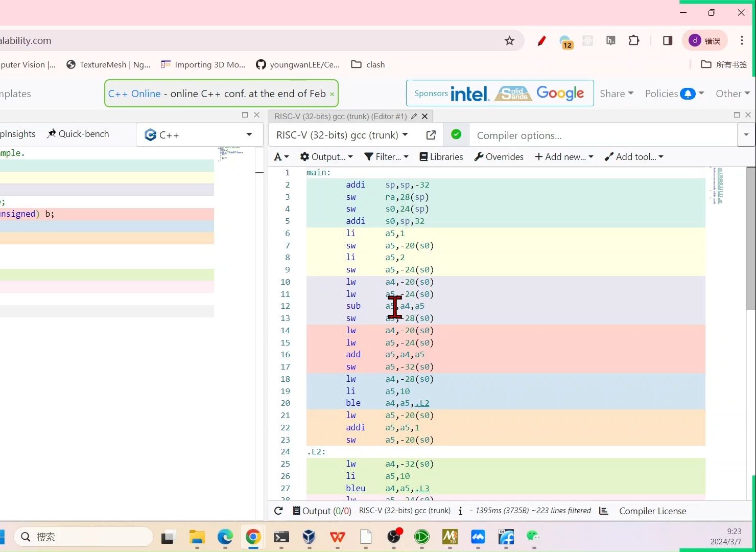Open the Filter... menu

(386, 157)
